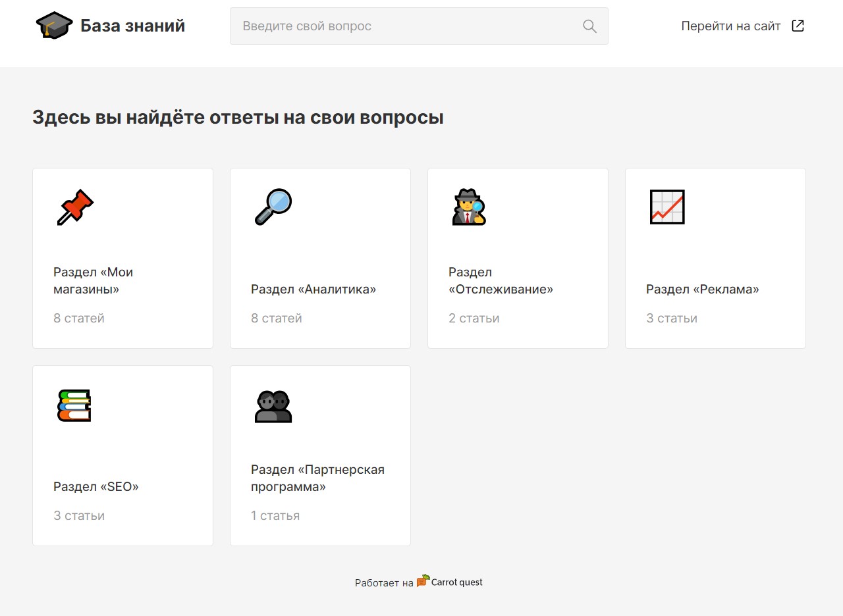Viewport: 843px width, 616px height.
Task: Click the magnifier search icon in search bar
Action: click(x=589, y=26)
